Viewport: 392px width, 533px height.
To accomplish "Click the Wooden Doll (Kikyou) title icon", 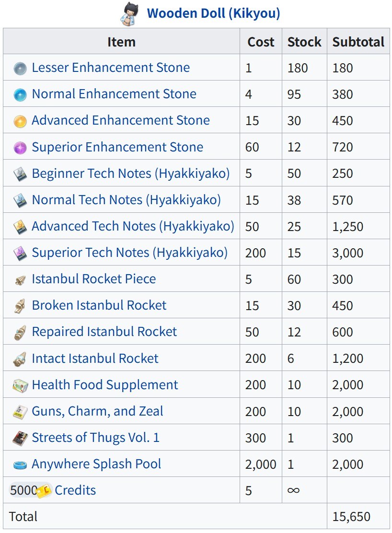I will click(129, 13).
